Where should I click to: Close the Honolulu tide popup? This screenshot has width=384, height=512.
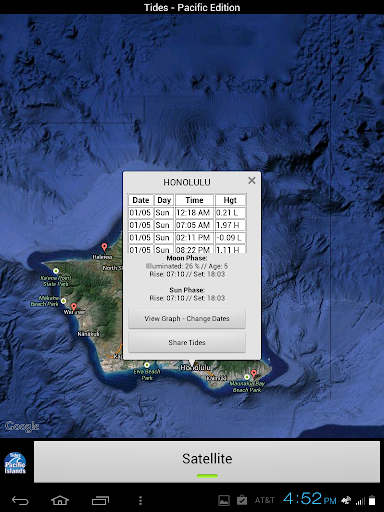point(252,180)
